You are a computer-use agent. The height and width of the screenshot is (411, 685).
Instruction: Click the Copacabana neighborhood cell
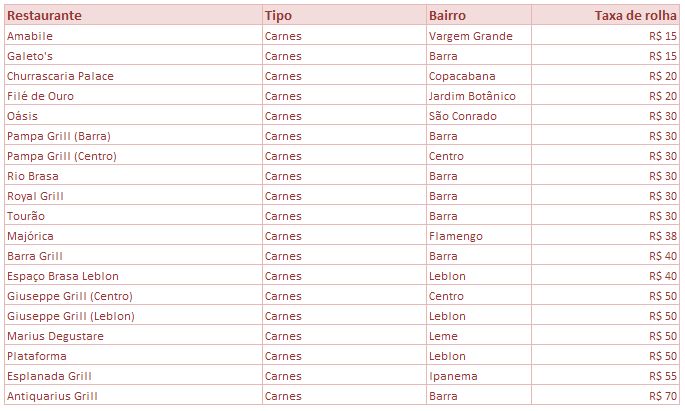click(x=479, y=76)
